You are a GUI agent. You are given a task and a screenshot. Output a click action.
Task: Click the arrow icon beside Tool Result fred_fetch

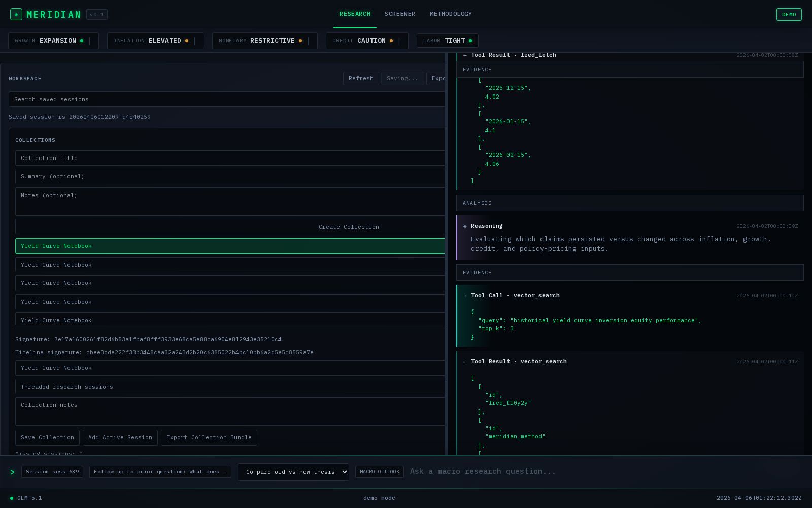click(465, 55)
